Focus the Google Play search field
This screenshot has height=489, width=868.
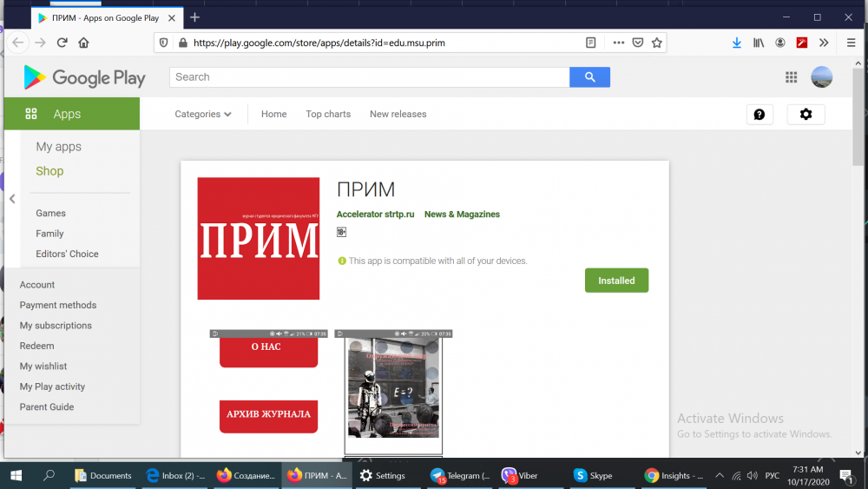[369, 77]
